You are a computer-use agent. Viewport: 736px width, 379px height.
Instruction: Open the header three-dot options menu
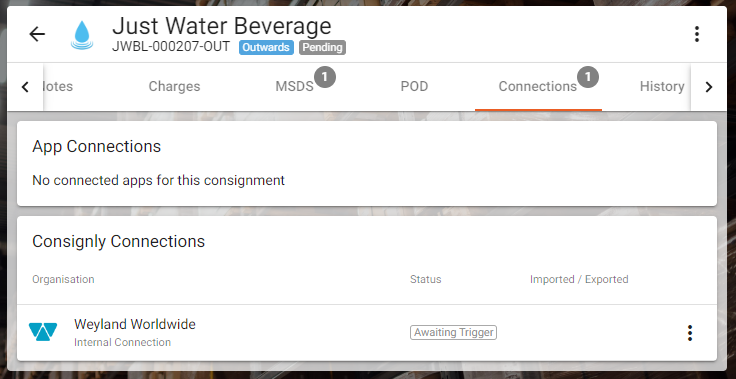(697, 34)
